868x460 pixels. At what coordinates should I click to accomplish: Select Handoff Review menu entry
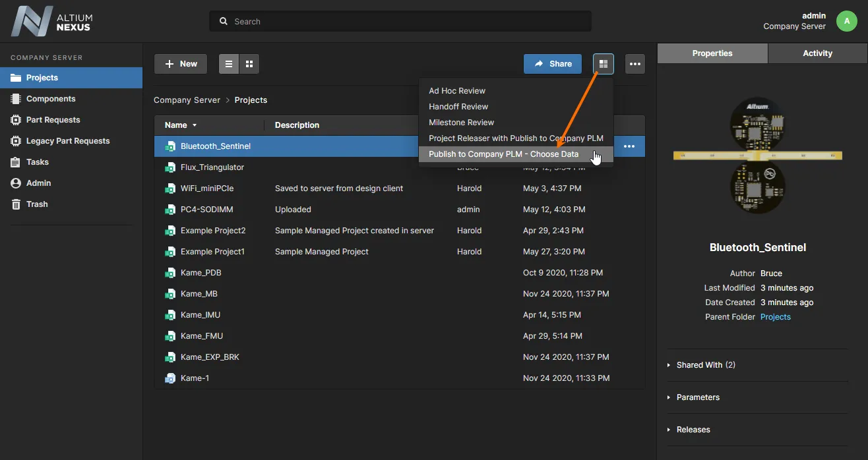[x=516, y=107]
